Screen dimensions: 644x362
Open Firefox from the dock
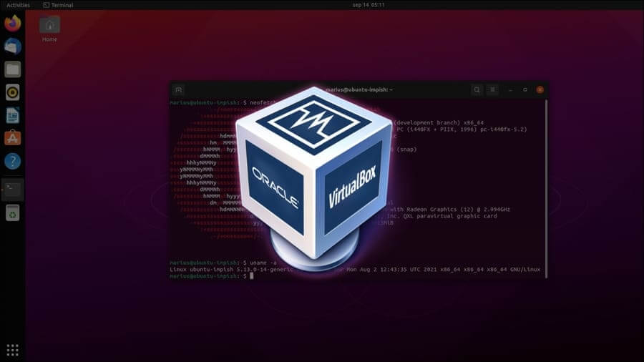click(12, 24)
